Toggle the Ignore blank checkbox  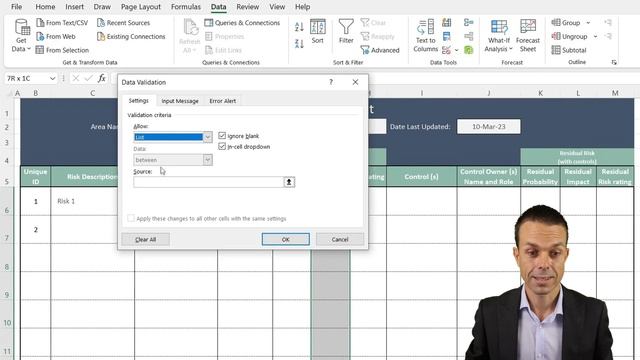pyautogui.click(x=222, y=136)
